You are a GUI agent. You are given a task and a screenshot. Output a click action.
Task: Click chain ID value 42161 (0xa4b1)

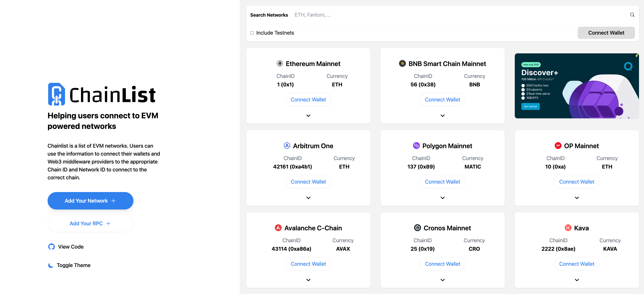pos(293,167)
